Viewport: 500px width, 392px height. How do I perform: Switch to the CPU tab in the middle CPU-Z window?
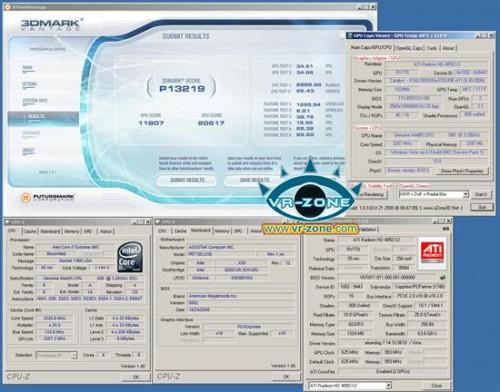[162, 231]
